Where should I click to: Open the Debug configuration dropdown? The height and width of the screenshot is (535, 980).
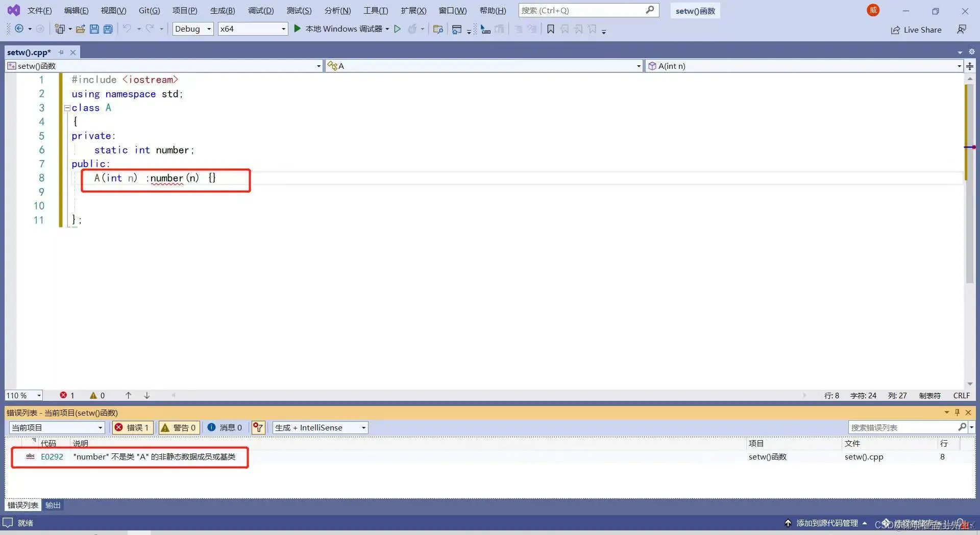[x=192, y=29]
